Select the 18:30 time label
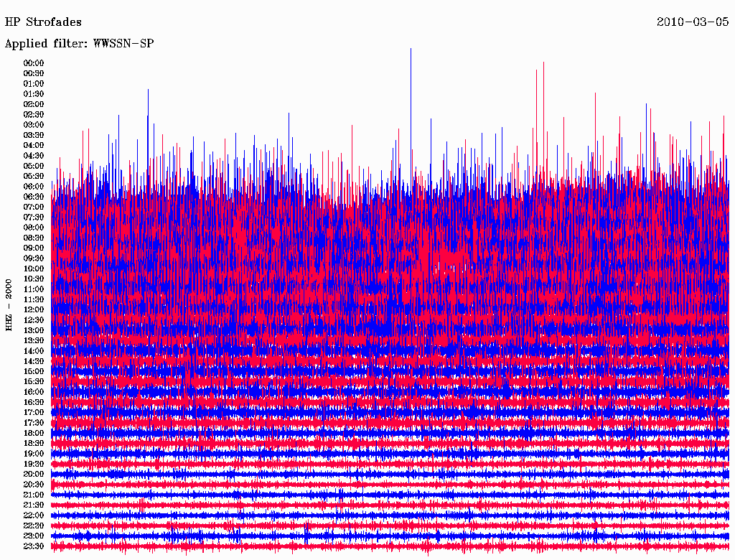 coord(34,444)
